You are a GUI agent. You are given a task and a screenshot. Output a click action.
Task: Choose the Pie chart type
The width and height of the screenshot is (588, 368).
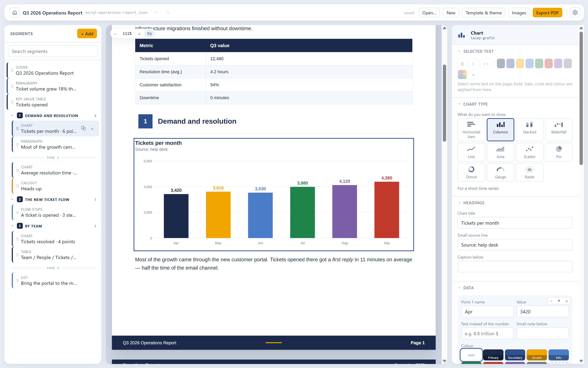click(559, 152)
